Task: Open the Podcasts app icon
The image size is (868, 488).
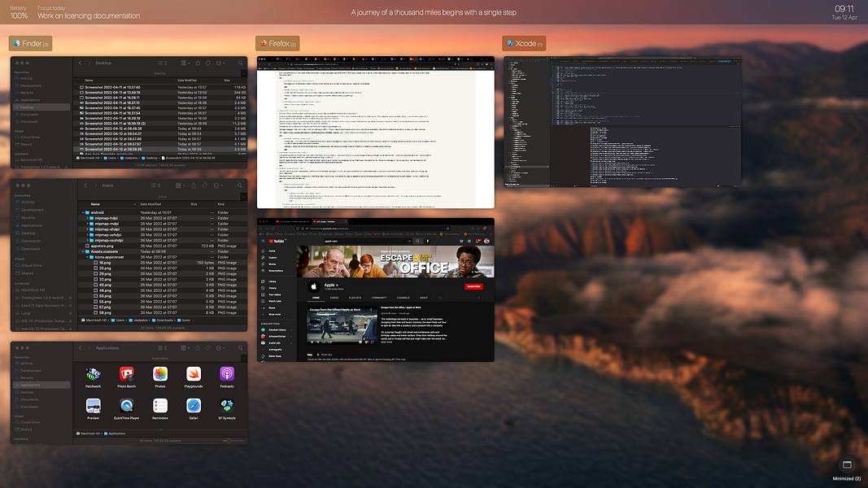Action: [227, 375]
